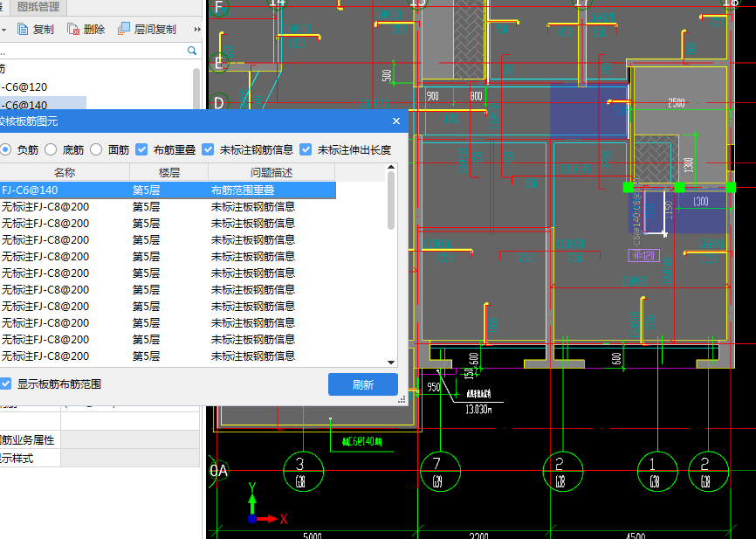756x539 pixels.
Task: Click the 4500 dimension text at bottom
Action: coord(636,536)
